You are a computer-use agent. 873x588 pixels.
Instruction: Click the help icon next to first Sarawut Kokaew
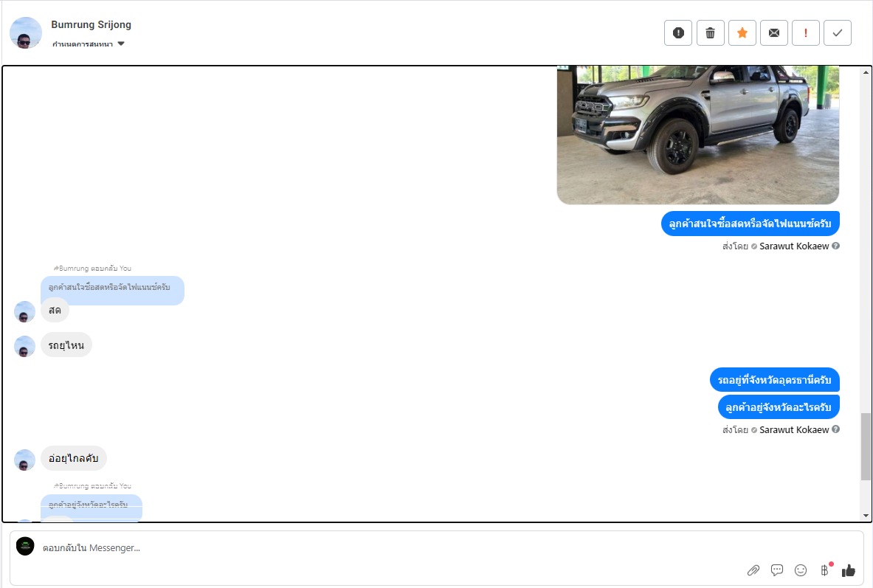pos(835,246)
